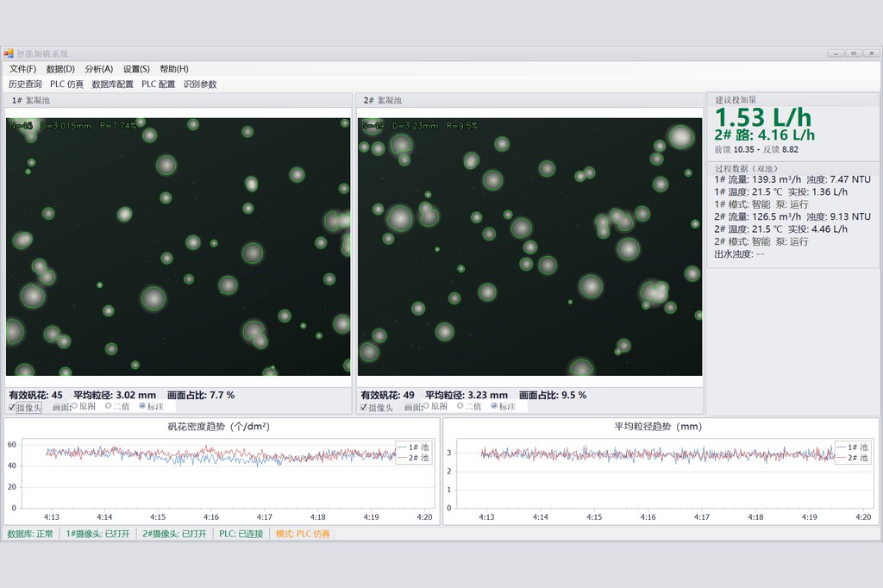The width and height of the screenshot is (883, 588).
Task: Close the 智能加矾系统 window
Action: (872, 53)
